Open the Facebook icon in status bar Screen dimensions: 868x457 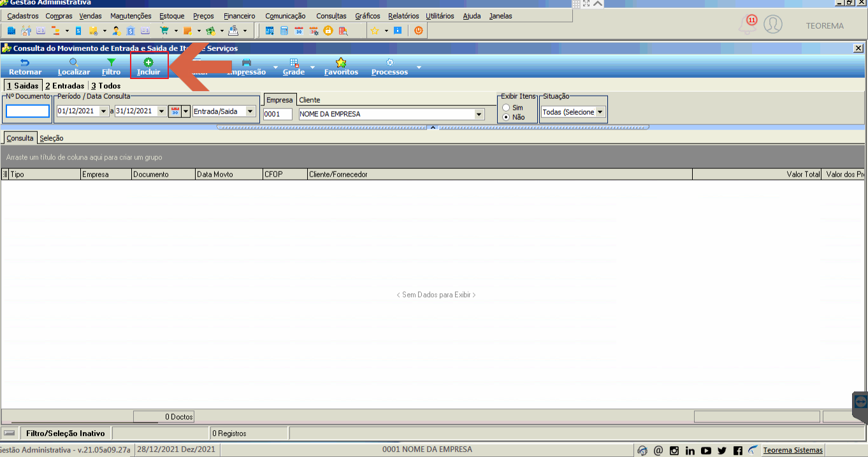click(738, 450)
